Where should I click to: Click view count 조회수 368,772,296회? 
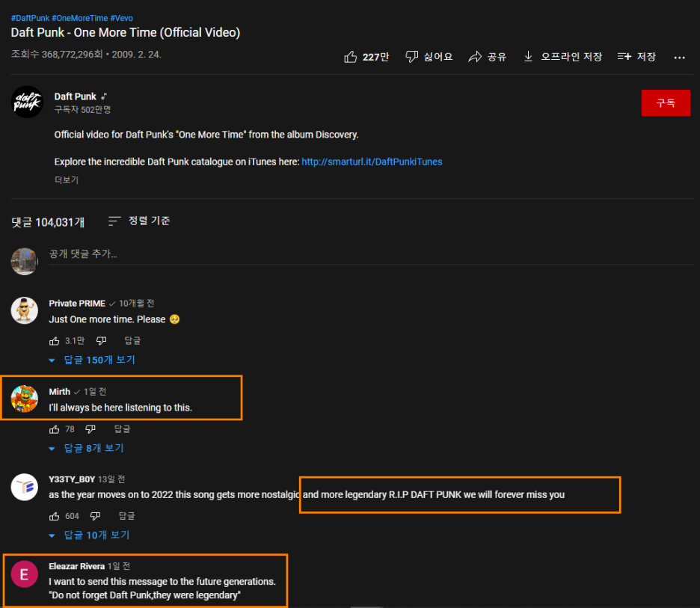[57, 55]
